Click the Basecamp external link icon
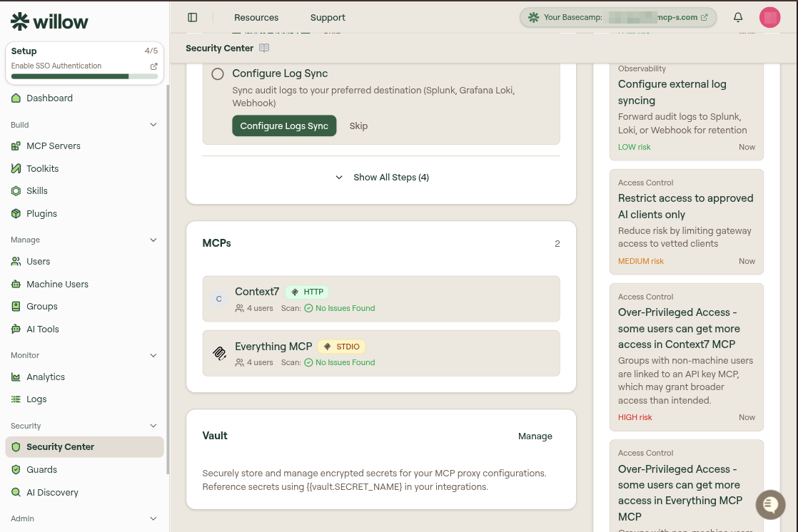 [704, 17]
